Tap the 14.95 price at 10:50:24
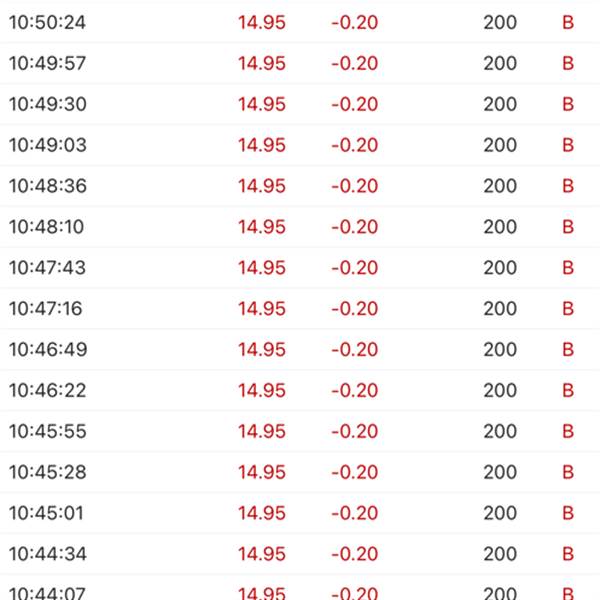The height and width of the screenshot is (600, 600). [x=262, y=22]
